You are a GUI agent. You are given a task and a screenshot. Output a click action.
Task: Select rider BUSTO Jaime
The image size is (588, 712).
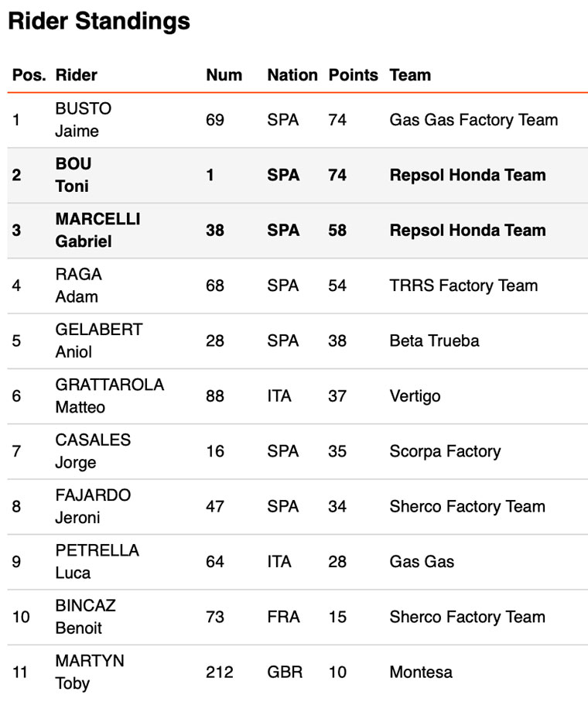[83, 120]
